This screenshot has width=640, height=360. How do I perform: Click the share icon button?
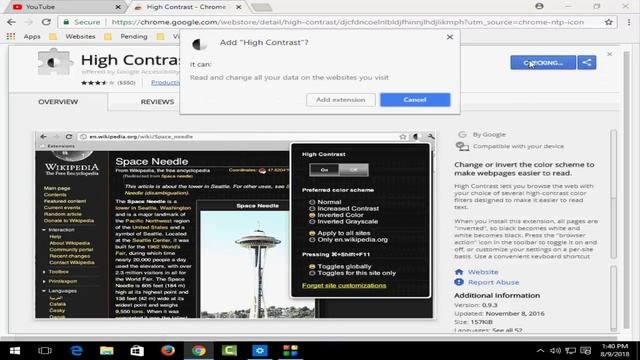[x=587, y=62]
